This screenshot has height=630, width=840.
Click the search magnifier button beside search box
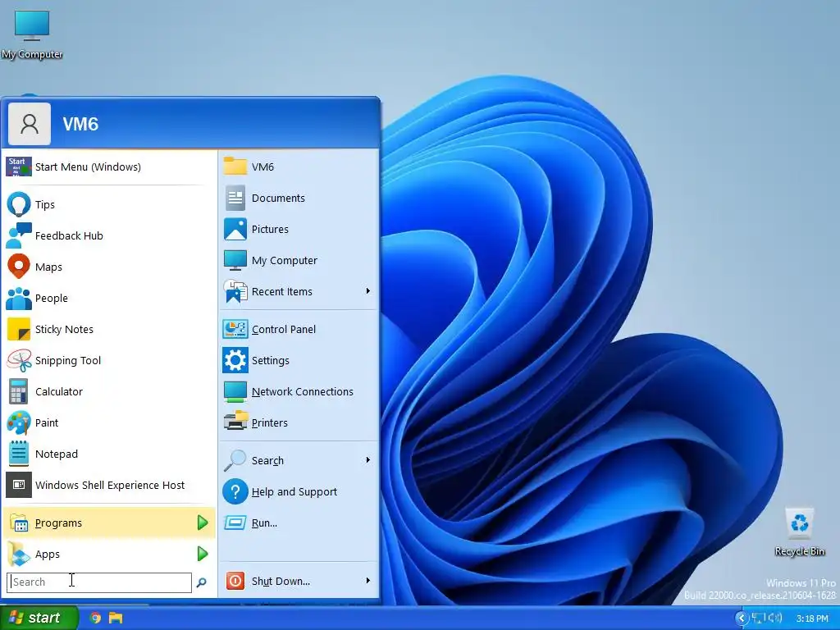[202, 582]
